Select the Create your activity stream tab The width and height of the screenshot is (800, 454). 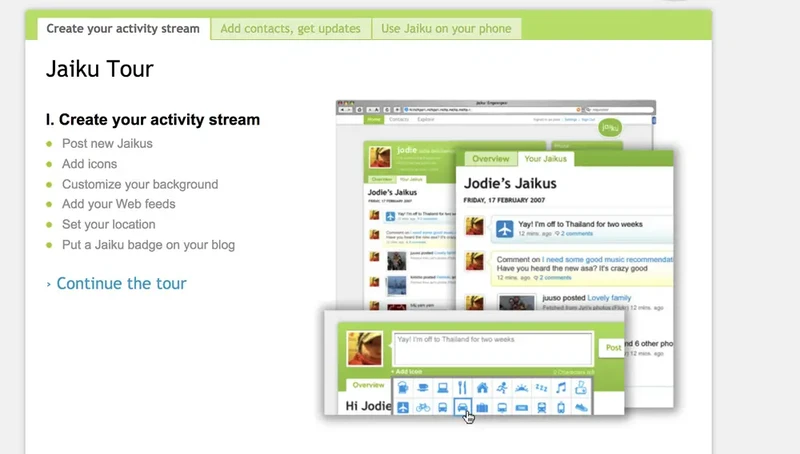click(x=124, y=29)
